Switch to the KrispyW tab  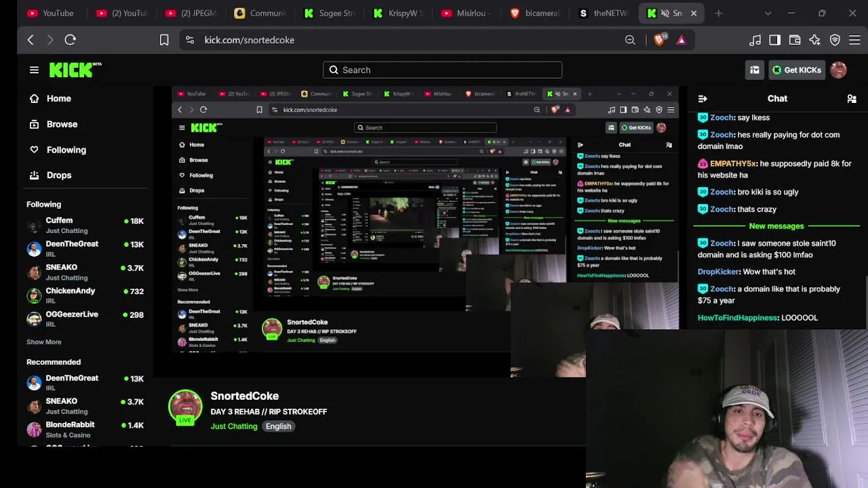pos(399,13)
